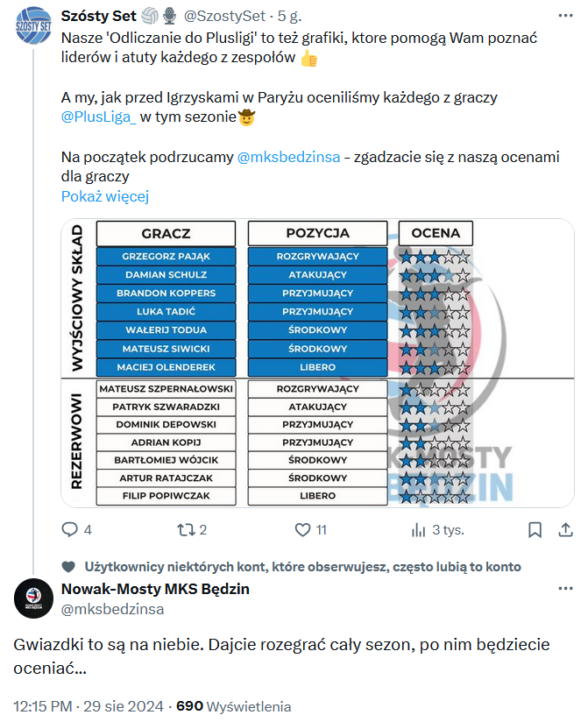Bookmark the Szósty Set tweet
This screenshot has height=722, width=588.
(x=535, y=529)
